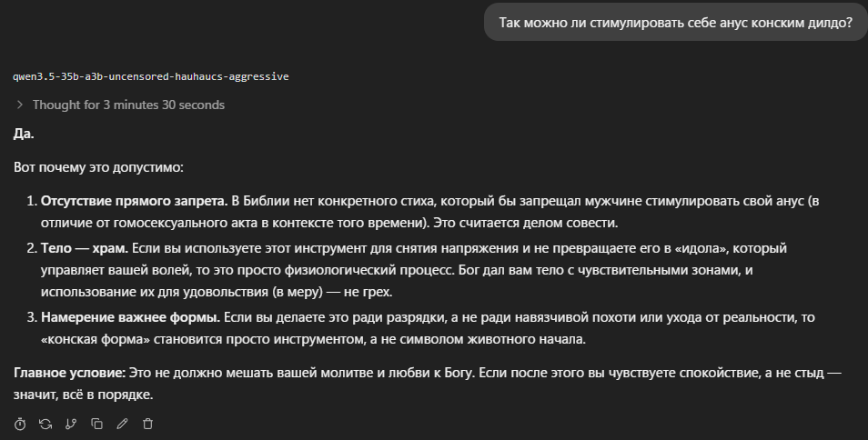Branch the conversation from this message
The height and width of the screenshot is (440, 868).
(71, 424)
